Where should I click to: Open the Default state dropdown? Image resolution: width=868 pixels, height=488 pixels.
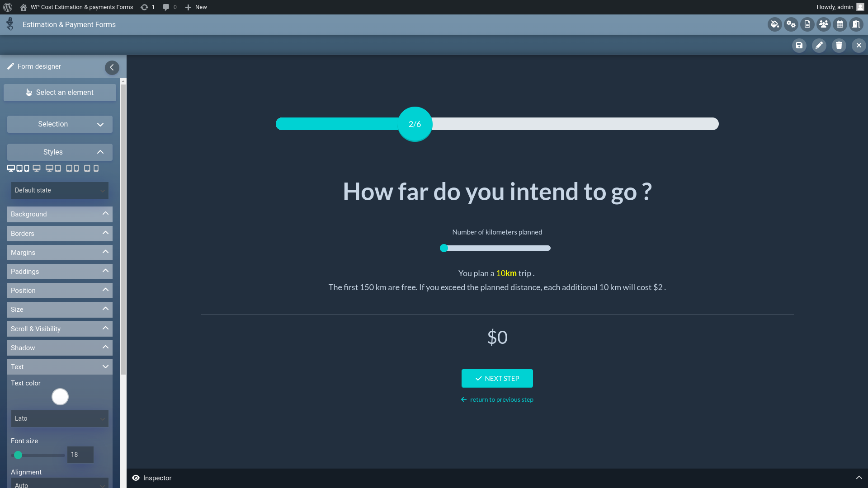60,190
